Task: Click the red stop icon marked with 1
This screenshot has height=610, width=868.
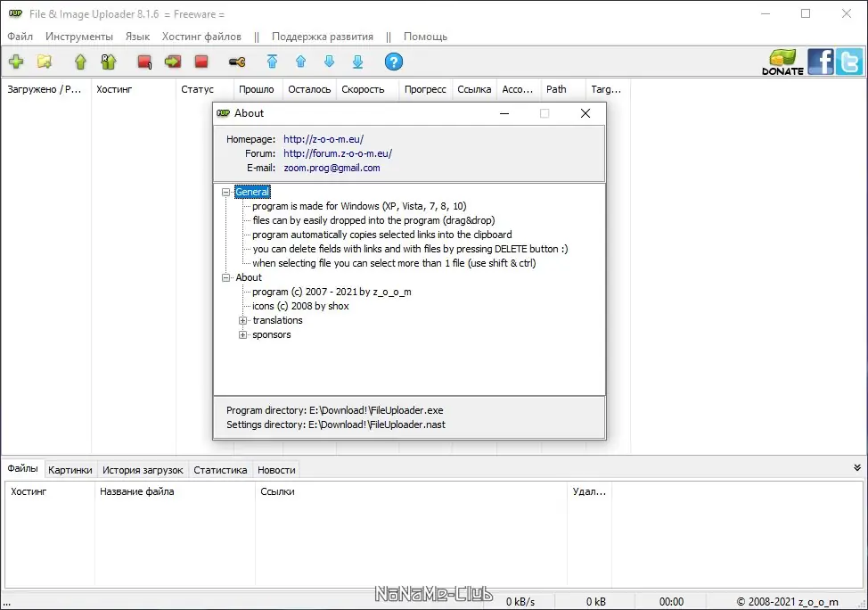Action: click(x=144, y=62)
